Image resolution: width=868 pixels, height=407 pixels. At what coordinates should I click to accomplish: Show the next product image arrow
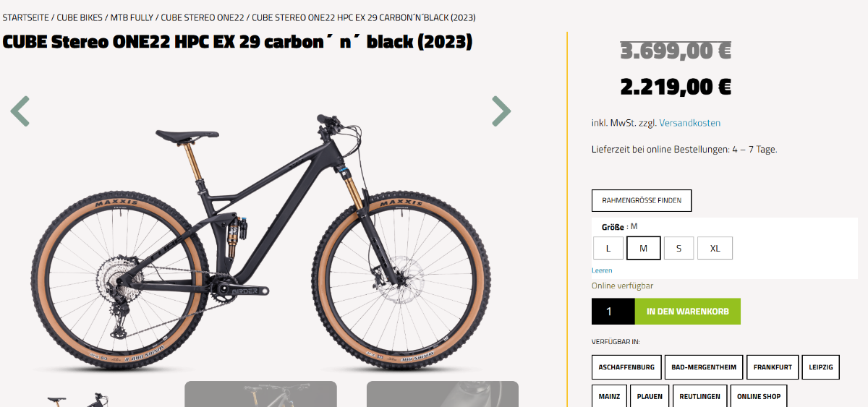(501, 111)
